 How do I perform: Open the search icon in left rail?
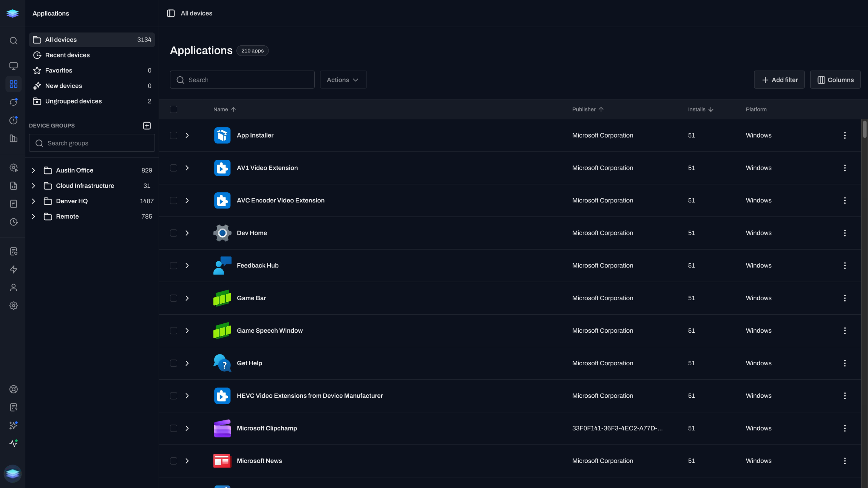point(14,41)
